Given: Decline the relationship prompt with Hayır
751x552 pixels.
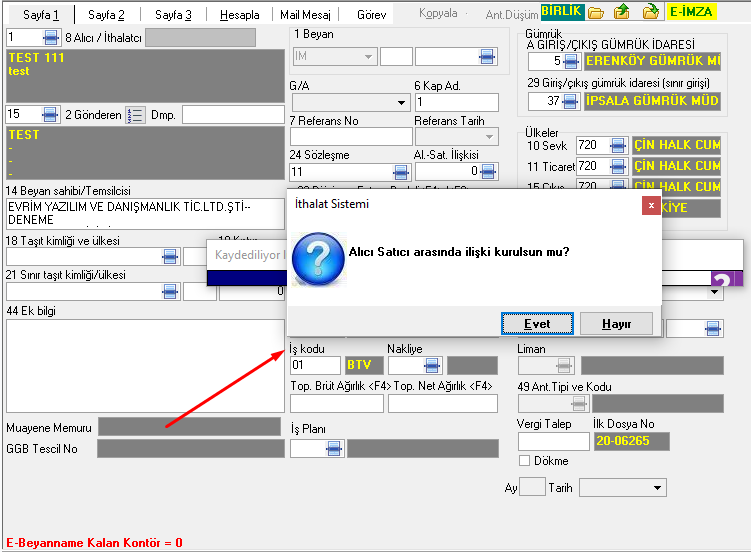Looking at the screenshot, I should [x=616, y=324].
